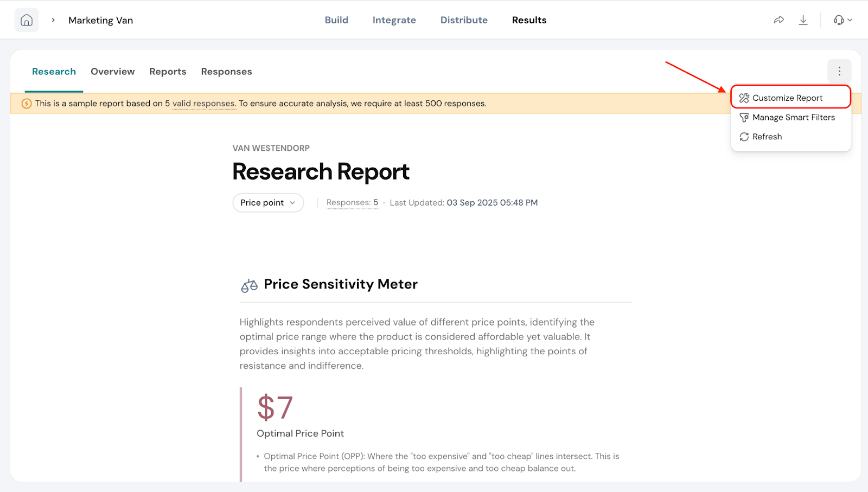The width and height of the screenshot is (868, 492).
Task: Click the Customize Report icon
Action: coord(744,98)
